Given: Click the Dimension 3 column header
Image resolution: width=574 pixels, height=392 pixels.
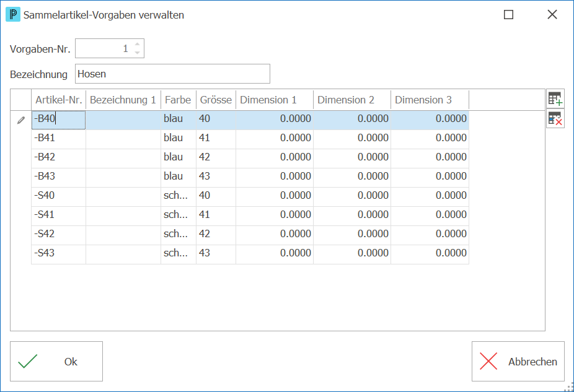Looking at the screenshot, I should click(430, 100).
